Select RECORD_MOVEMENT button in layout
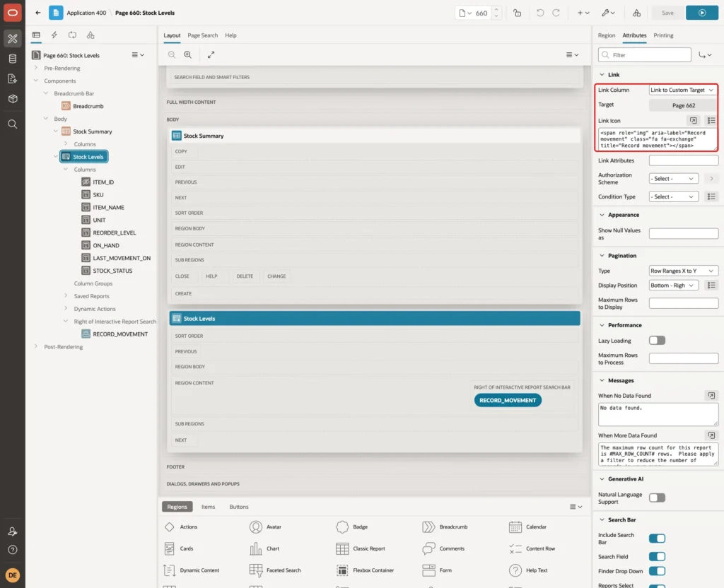Image resolution: width=724 pixels, height=588 pixels. (508, 400)
